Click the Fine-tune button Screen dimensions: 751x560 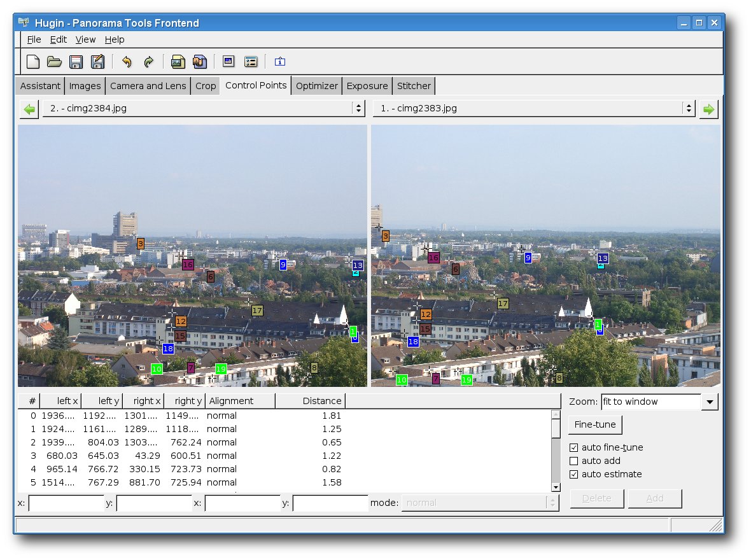[x=595, y=424]
